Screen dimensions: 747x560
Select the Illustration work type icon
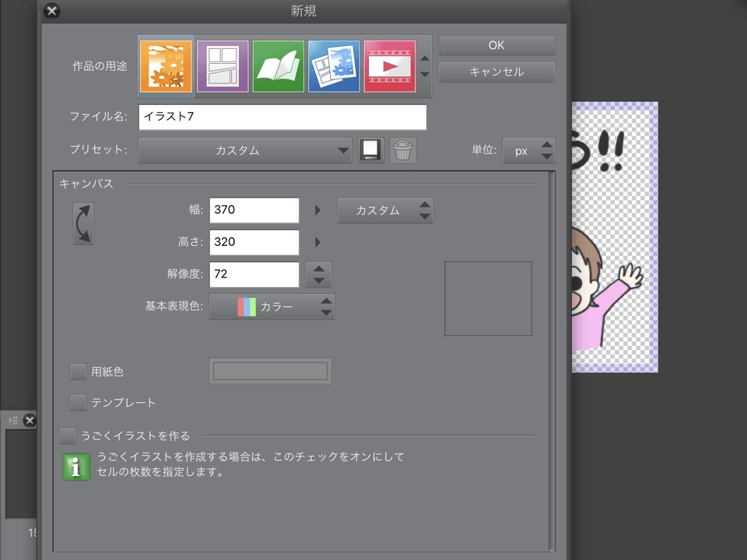[x=166, y=66]
